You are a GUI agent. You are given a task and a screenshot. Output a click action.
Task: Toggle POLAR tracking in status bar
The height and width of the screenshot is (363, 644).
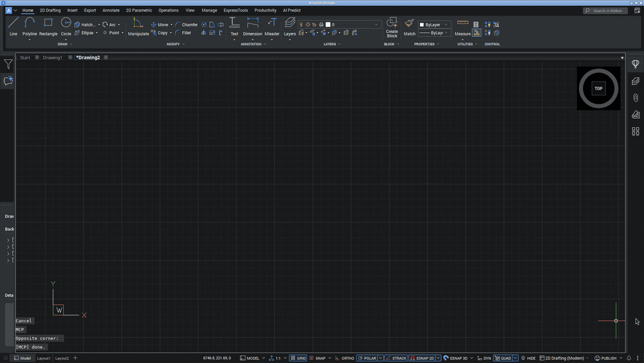coord(367,358)
